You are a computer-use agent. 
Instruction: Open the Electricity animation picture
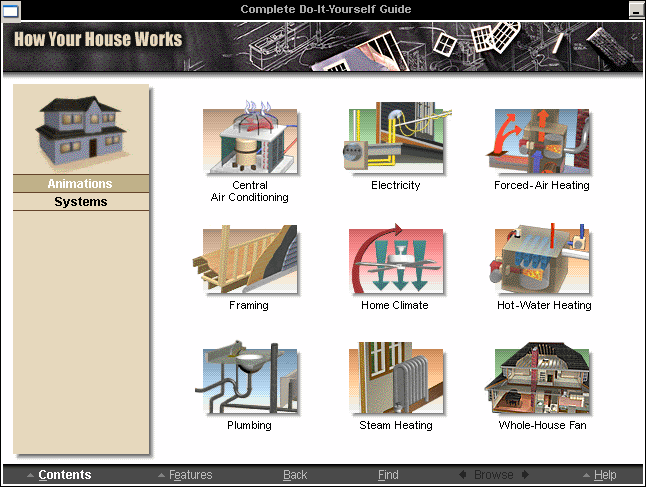(395, 138)
